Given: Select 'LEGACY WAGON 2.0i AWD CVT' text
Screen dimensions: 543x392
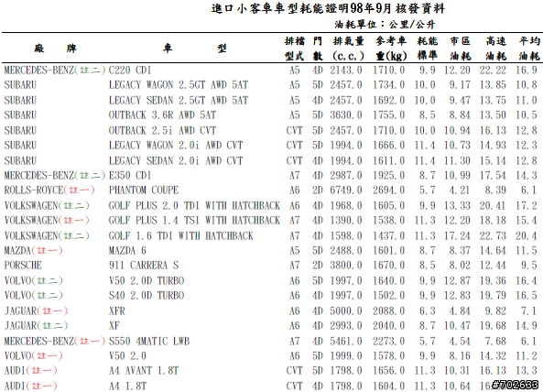Looking at the screenshot, I should click(x=176, y=146).
